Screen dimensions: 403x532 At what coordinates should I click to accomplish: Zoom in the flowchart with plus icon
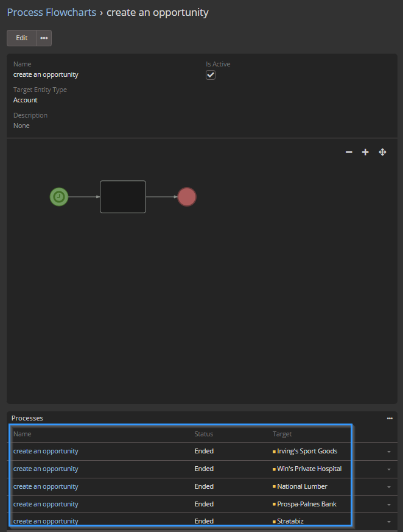[x=365, y=152]
